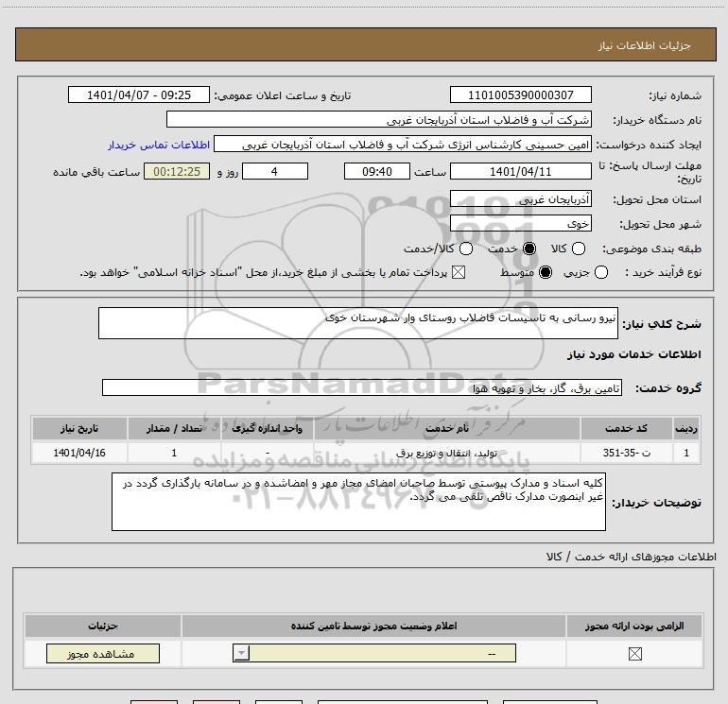
Task: Click the الزامی بودن ارائه مجوز header
Action: 634,626
